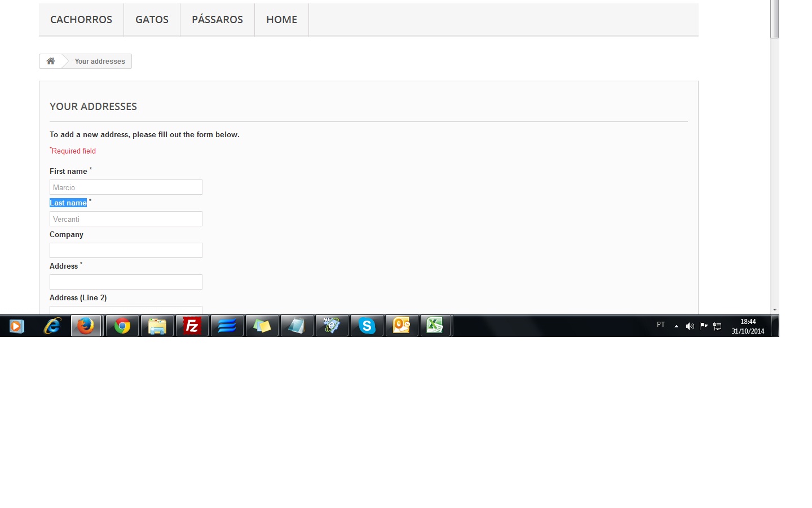
Task: Open the blue stacked-waves app in taskbar
Action: [227, 326]
